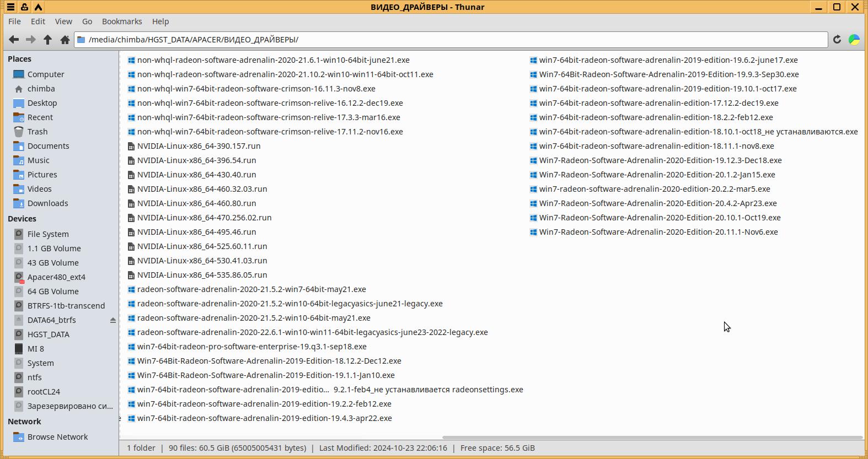Image resolution: width=868 pixels, height=459 pixels.
Task: Select the 64 GB Volume device
Action: click(53, 291)
